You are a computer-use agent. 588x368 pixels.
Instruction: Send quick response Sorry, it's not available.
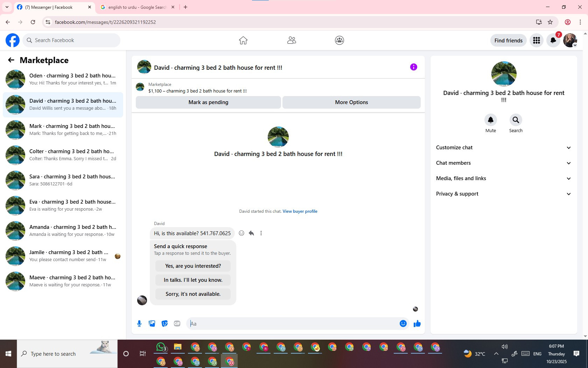[193, 294]
